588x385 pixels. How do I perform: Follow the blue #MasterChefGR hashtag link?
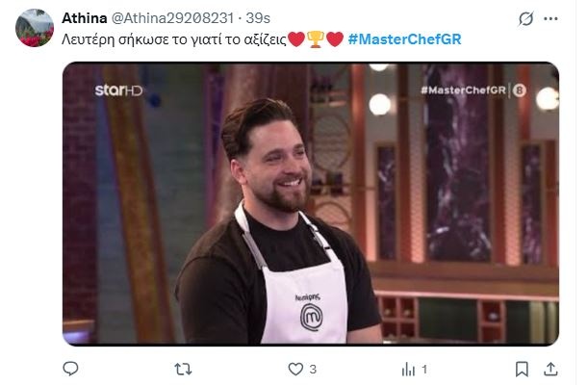(x=404, y=39)
